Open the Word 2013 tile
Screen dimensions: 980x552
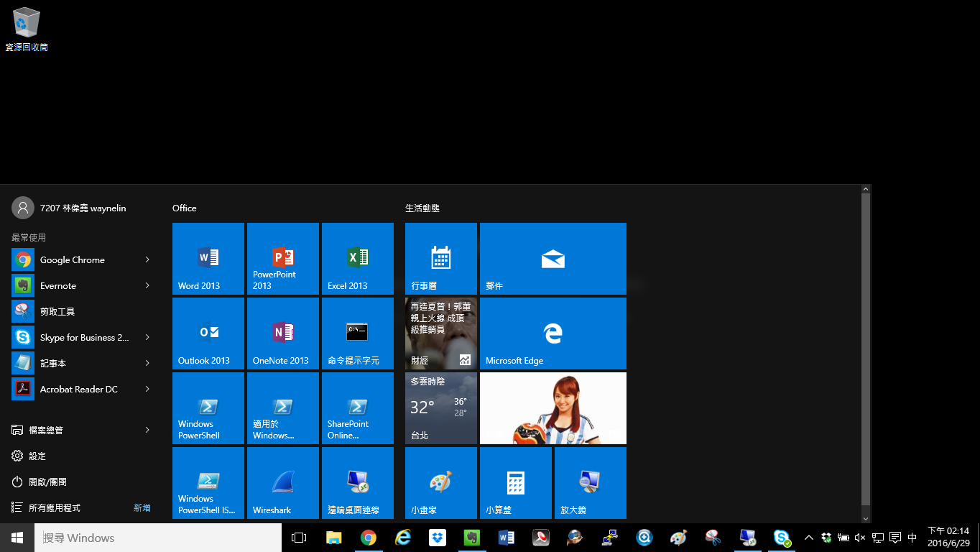pos(208,259)
